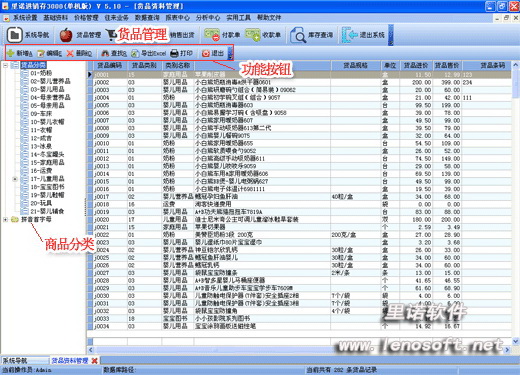
Task: Sort by the 货品售价 column header
Action: click(447, 65)
